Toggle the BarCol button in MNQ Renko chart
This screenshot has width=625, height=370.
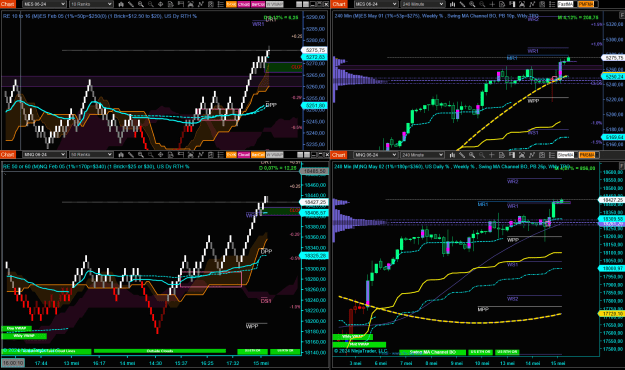point(258,154)
